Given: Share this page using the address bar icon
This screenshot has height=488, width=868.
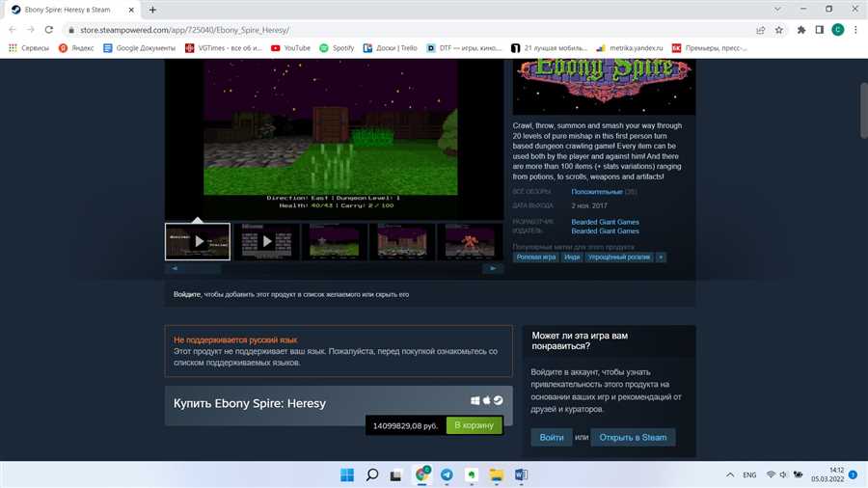Looking at the screenshot, I should click(761, 30).
